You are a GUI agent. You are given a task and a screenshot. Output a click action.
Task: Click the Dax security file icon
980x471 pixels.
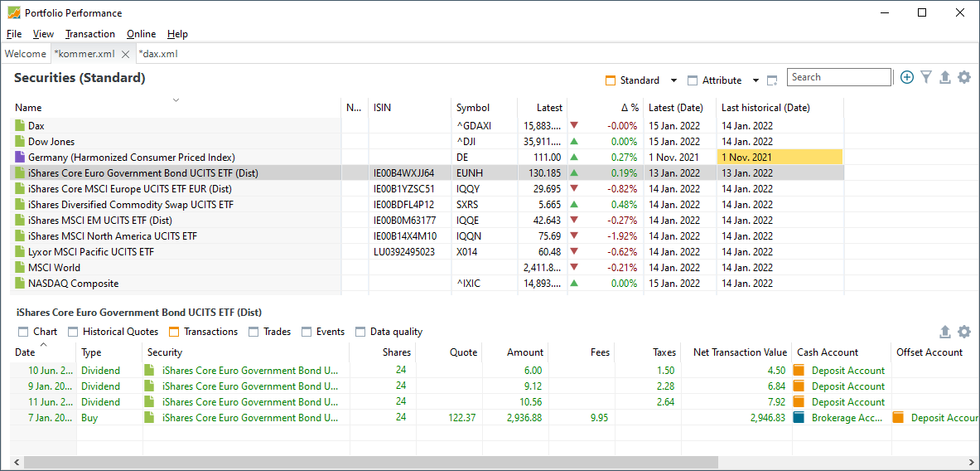tap(19, 126)
